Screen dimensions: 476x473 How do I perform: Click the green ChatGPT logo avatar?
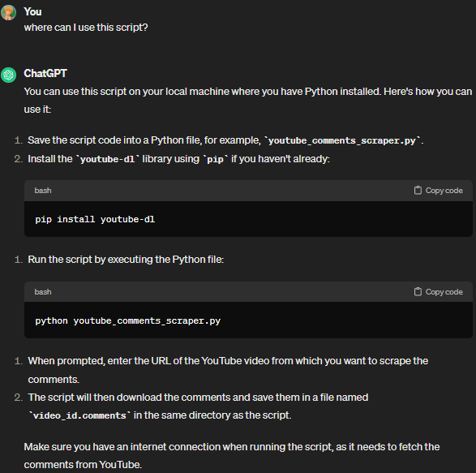click(x=8, y=75)
